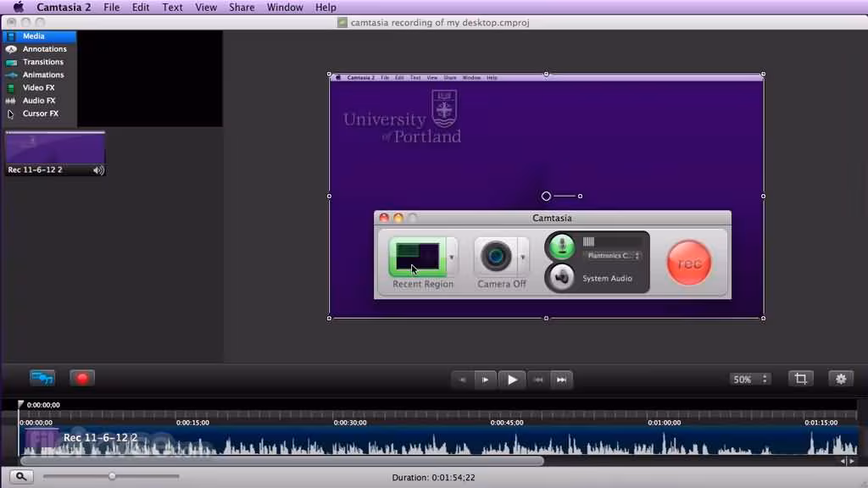
Task: Select the Audio FX tab
Action: click(x=39, y=100)
